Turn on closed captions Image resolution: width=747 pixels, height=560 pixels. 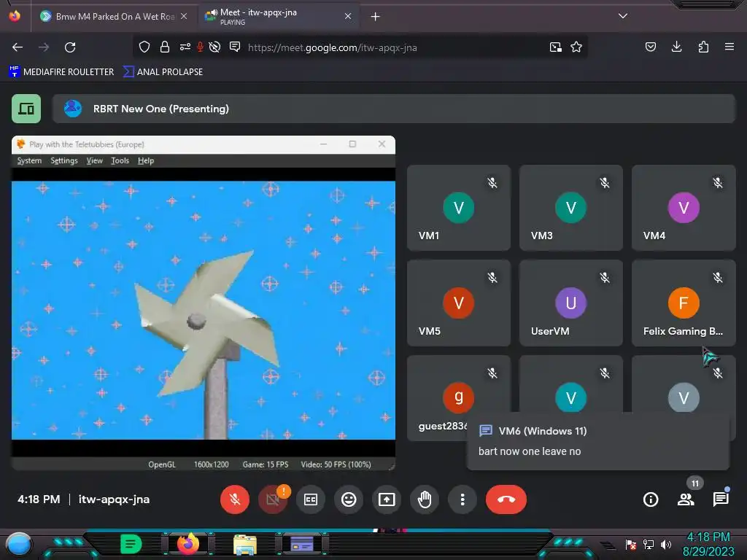click(311, 499)
